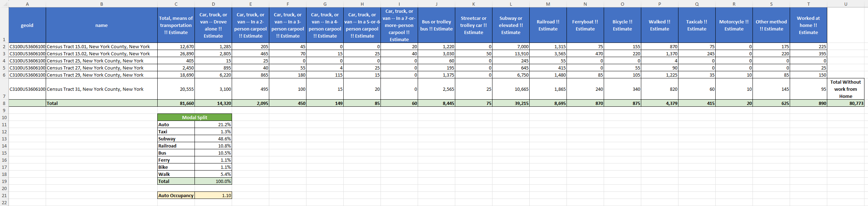This screenshot has width=868, height=206.
Task: Select the Worked at home Estimate header
Action: [808, 25]
